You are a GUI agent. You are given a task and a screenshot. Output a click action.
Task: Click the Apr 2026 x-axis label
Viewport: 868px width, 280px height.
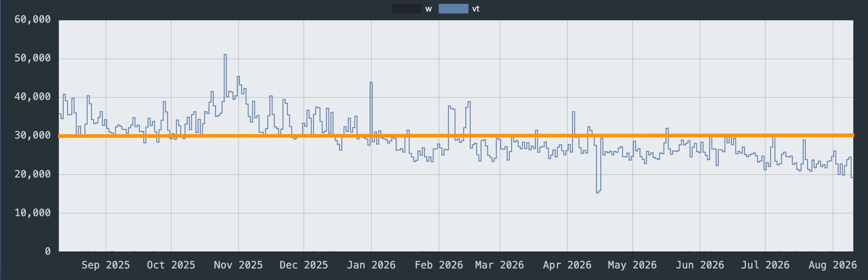[x=567, y=265]
